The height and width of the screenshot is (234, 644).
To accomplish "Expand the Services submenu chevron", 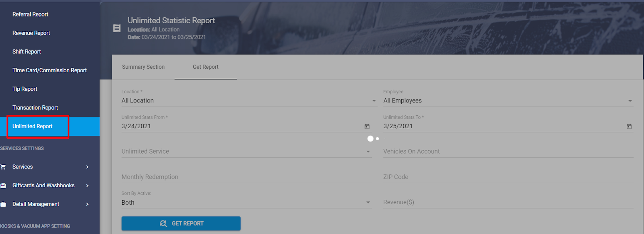I will (x=87, y=167).
